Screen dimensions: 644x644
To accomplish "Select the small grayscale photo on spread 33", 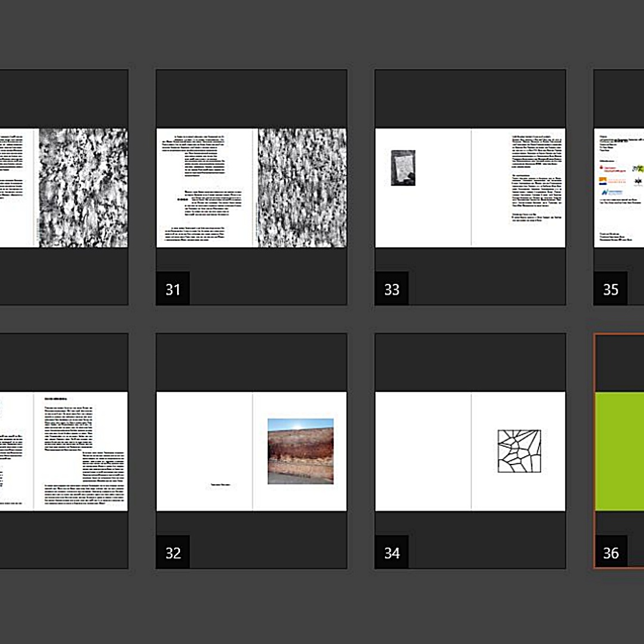I will 403,168.
